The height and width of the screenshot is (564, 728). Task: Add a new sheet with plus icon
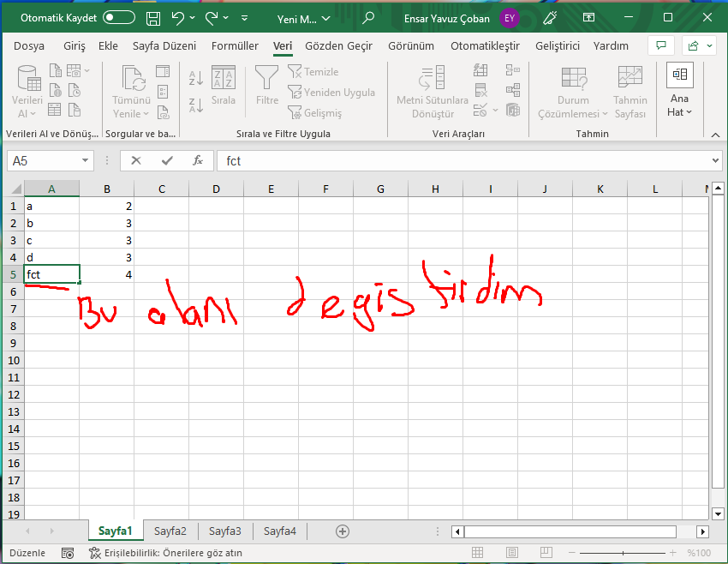pyautogui.click(x=343, y=531)
